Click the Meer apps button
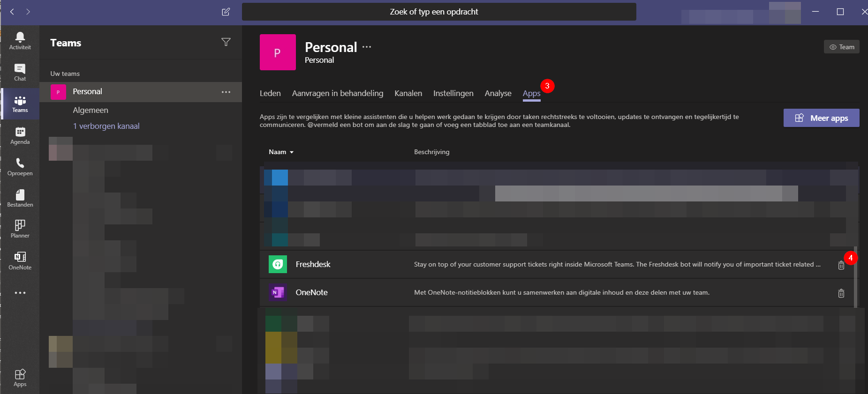This screenshot has height=394, width=868. click(x=821, y=118)
